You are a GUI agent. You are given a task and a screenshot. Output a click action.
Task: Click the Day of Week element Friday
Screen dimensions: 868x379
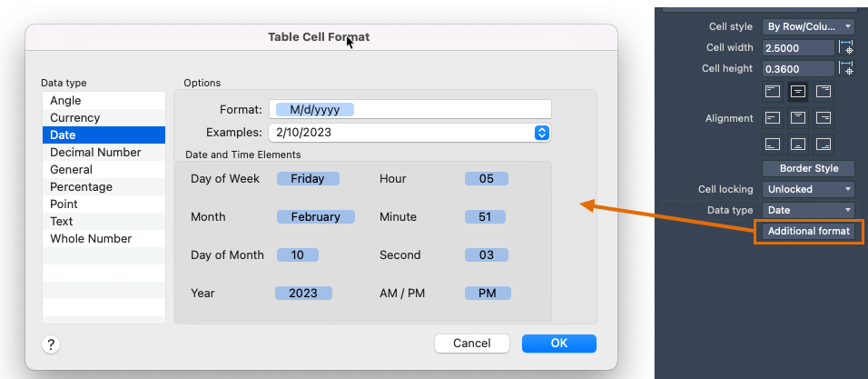[x=308, y=179]
